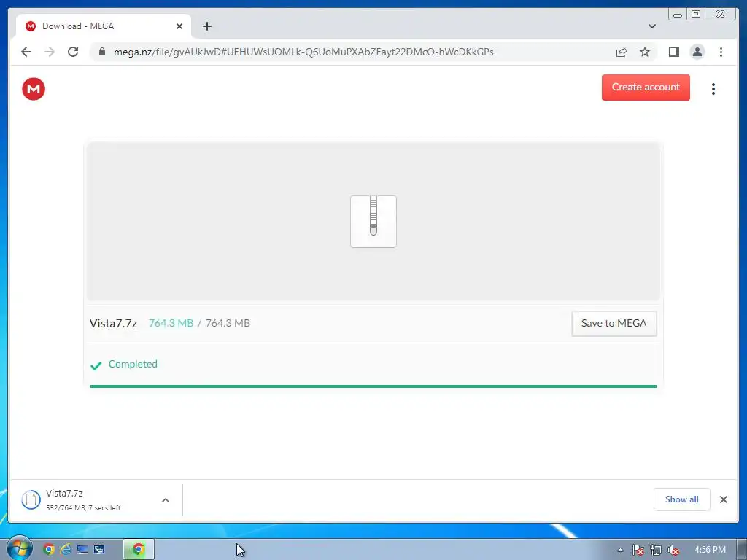Open a new tab with plus button
This screenshot has width=747, height=560.
[x=206, y=26]
